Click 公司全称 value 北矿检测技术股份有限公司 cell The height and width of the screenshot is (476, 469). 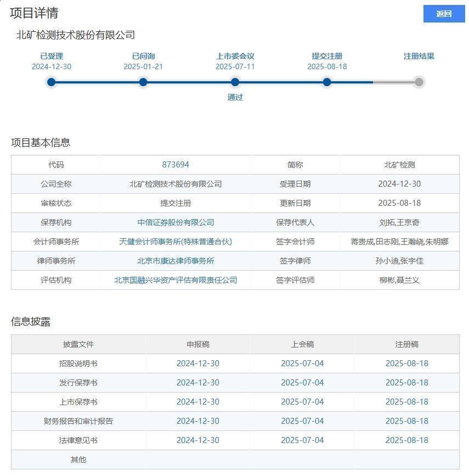click(x=176, y=184)
